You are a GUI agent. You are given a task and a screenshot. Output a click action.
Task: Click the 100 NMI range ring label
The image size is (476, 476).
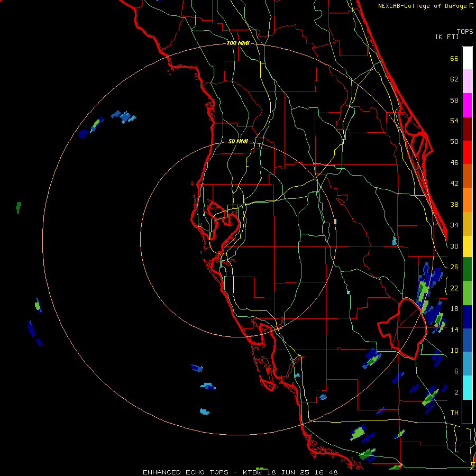(x=238, y=43)
